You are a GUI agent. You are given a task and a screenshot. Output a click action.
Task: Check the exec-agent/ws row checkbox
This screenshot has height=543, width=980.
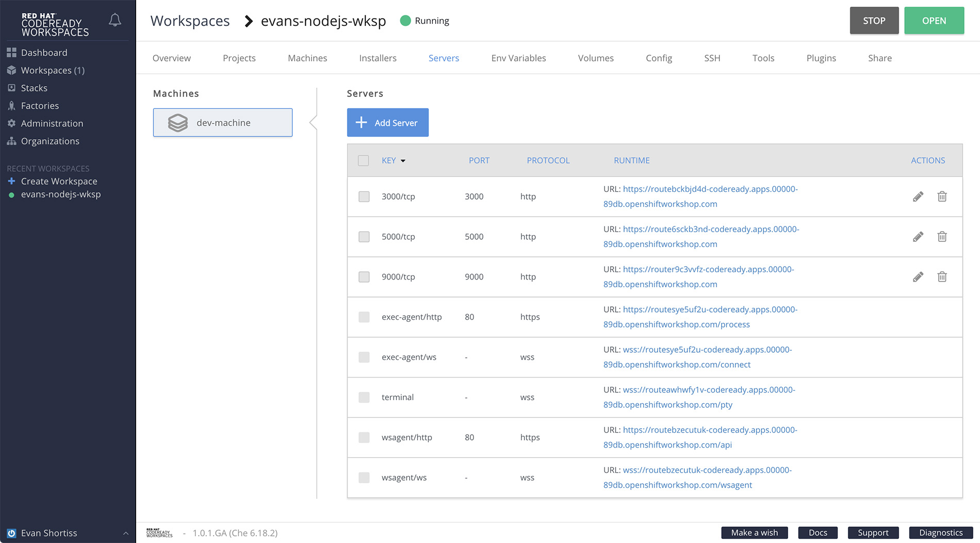(x=364, y=357)
